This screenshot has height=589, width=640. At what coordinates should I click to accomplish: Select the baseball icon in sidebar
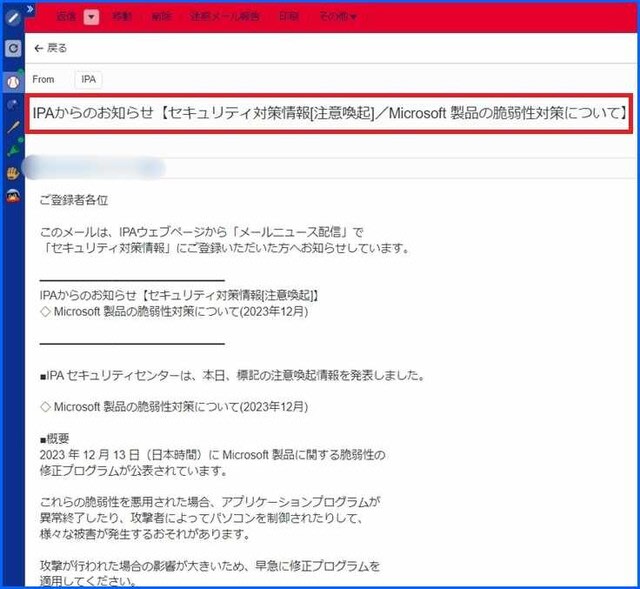(x=13, y=82)
